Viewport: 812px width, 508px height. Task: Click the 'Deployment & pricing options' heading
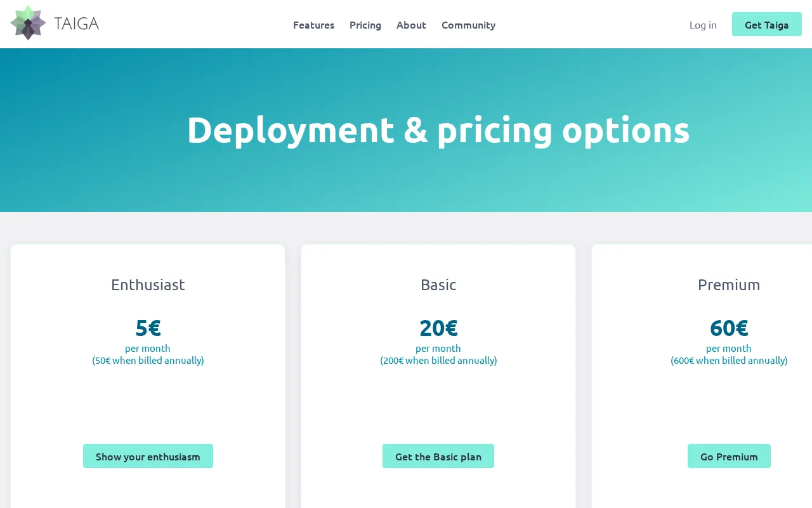[x=438, y=130]
